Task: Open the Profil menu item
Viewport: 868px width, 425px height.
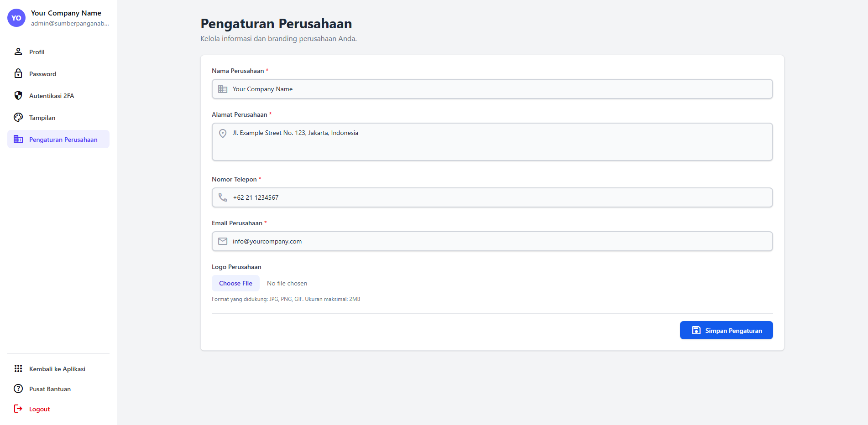Action: click(37, 52)
